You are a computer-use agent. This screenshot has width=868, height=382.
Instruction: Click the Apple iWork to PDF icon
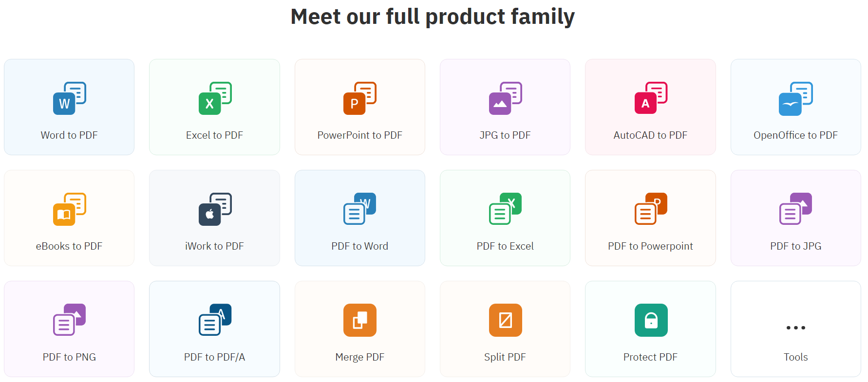pos(215,209)
